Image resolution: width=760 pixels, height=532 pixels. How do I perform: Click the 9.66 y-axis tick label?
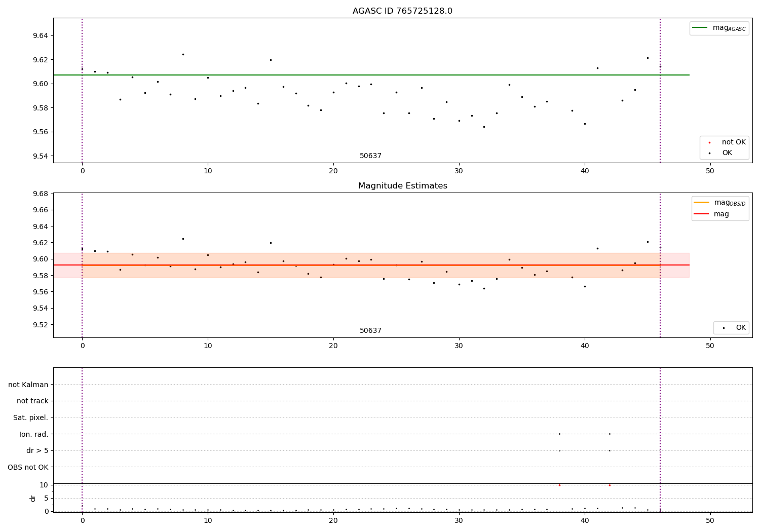42,210
